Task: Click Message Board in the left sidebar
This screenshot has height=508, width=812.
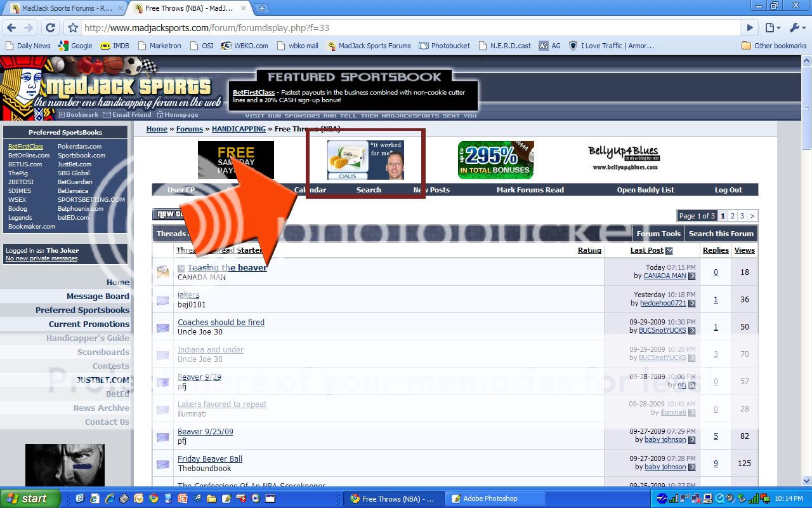Action: point(98,297)
